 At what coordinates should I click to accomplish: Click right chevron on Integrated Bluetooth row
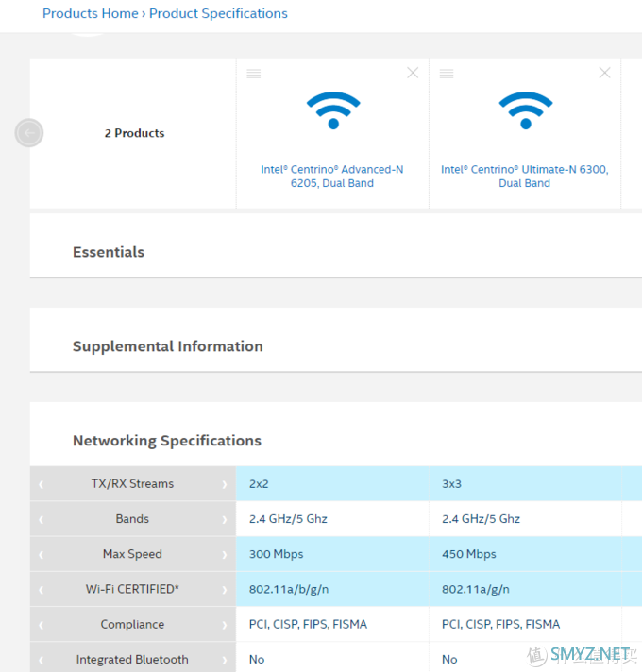pyautogui.click(x=224, y=660)
